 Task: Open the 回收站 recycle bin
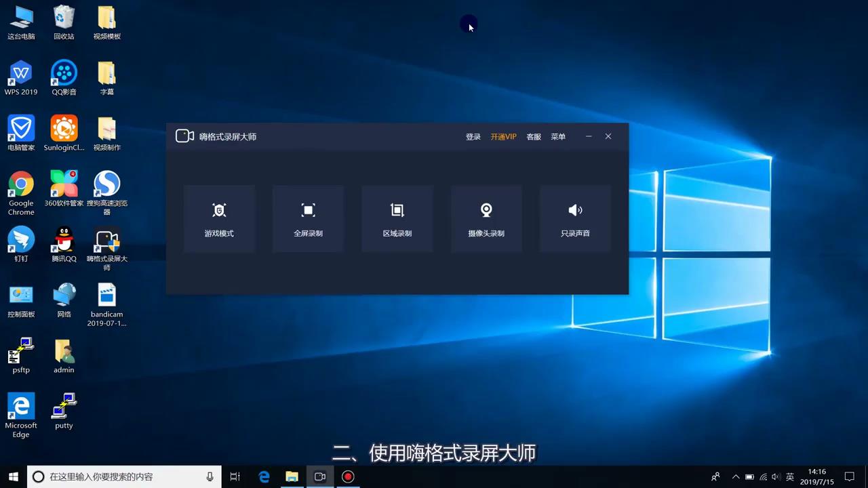[64, 22]
